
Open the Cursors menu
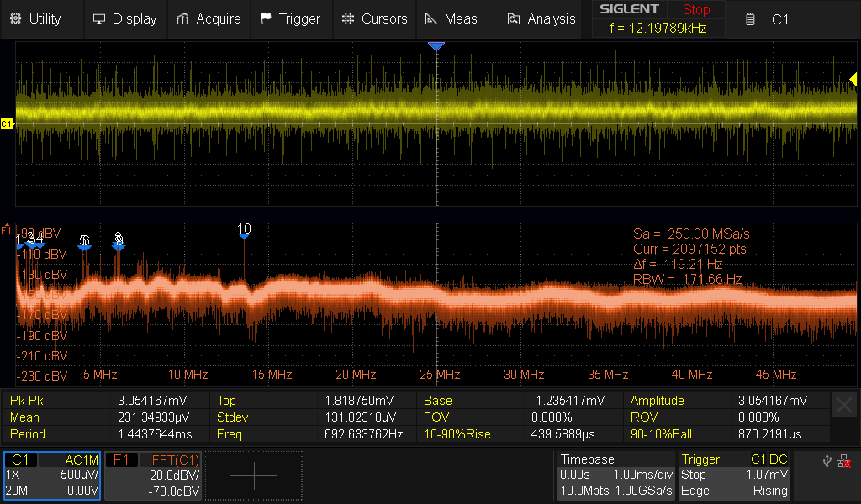tap(375, 18)
